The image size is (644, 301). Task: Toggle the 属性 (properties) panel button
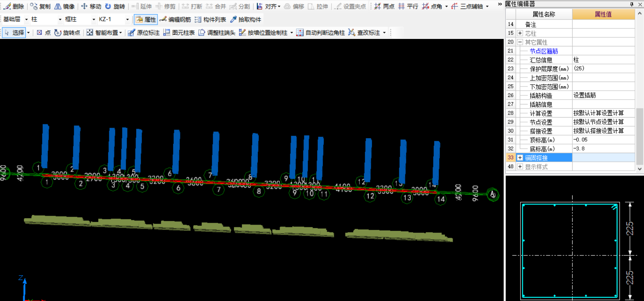point(146,19)
